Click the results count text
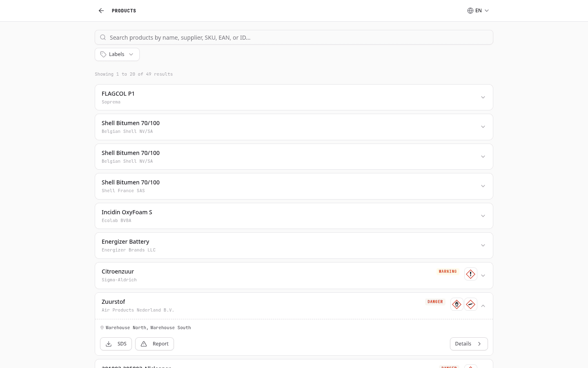Screen dimensions: 588x368 tap(134, 74)
